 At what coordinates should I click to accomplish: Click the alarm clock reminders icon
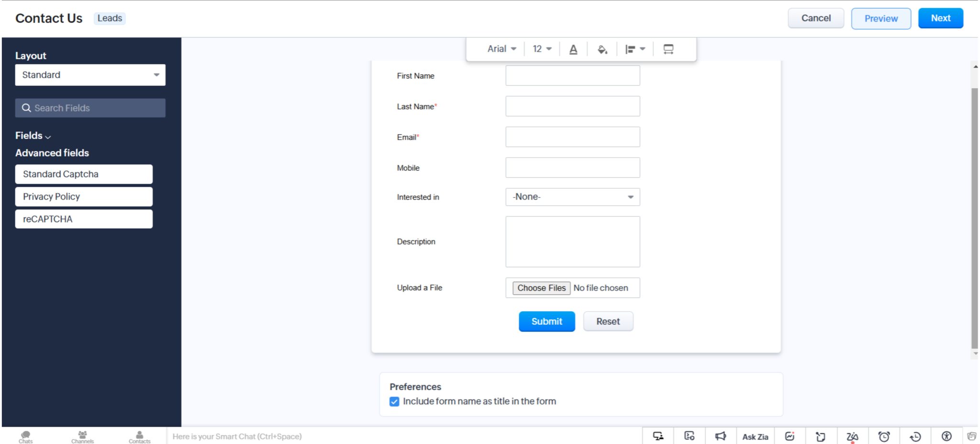click(x=884, y=436)
